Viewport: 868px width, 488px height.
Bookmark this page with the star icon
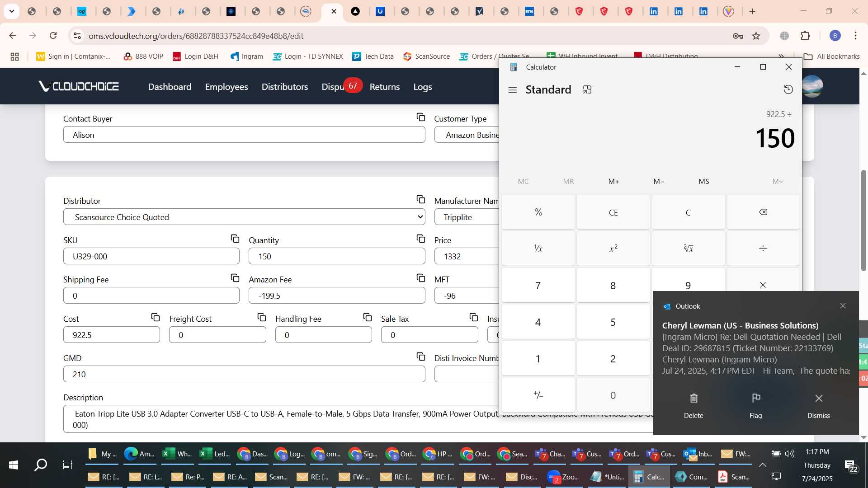click(756, 36)
